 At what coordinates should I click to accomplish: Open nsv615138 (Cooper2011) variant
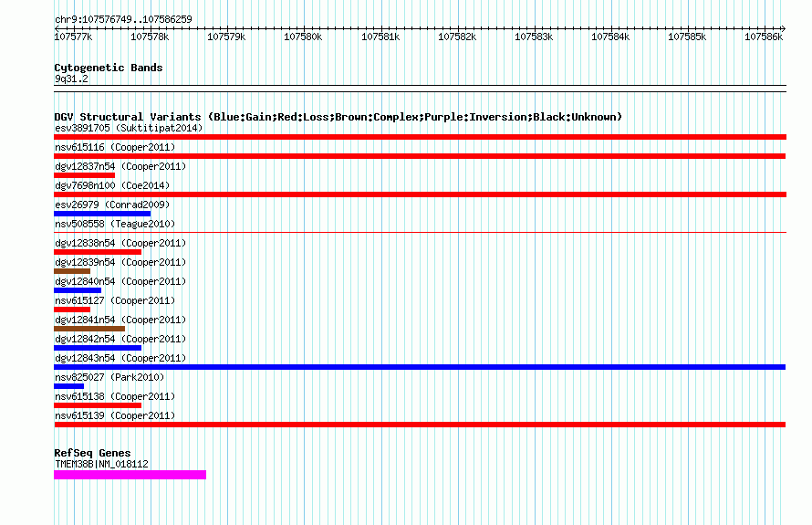115,396
